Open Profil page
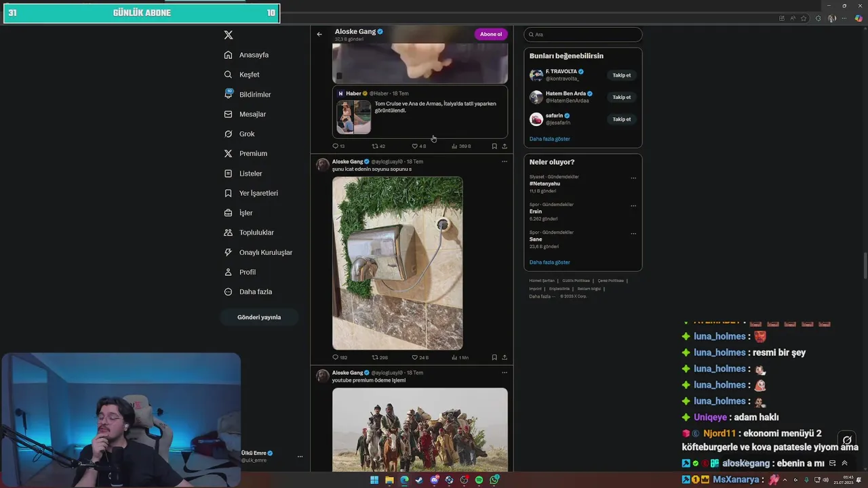Screen dimensions: 868x488 pyautogui.click(x=240, y=272)
